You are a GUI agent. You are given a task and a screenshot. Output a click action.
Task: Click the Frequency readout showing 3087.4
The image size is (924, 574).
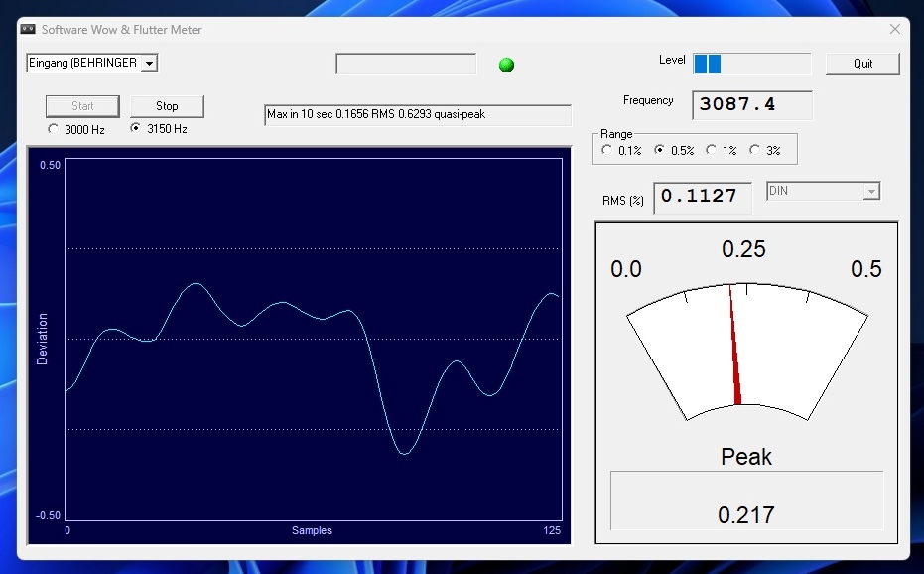(752, 105)
